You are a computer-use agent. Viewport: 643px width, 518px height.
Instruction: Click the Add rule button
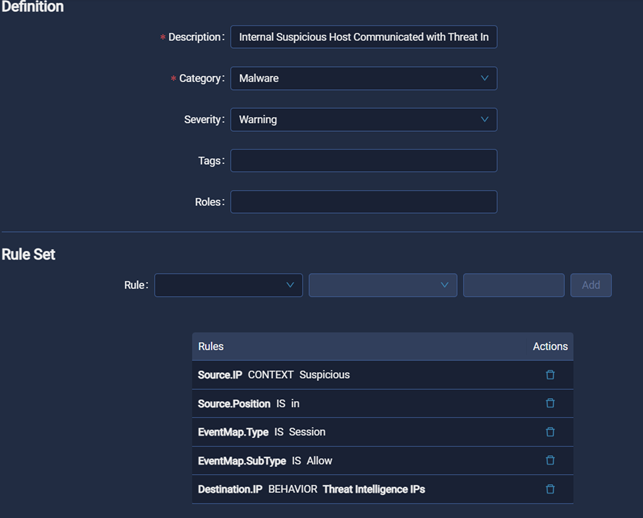coord(590,285)
